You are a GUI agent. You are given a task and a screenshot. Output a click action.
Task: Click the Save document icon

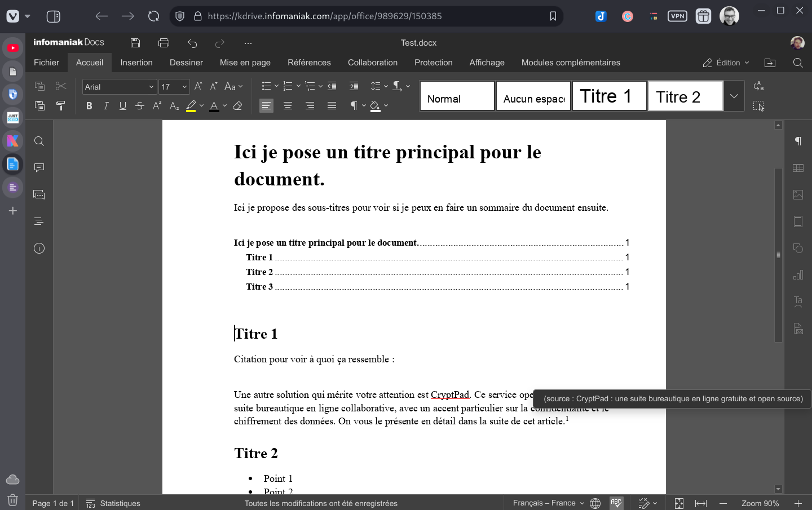[135, 43]
